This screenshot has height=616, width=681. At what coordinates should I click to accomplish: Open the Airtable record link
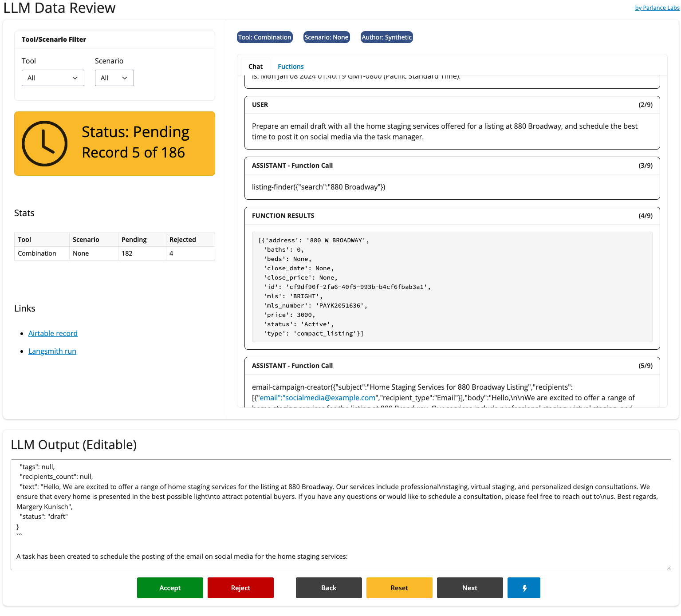tap(53, 333)
